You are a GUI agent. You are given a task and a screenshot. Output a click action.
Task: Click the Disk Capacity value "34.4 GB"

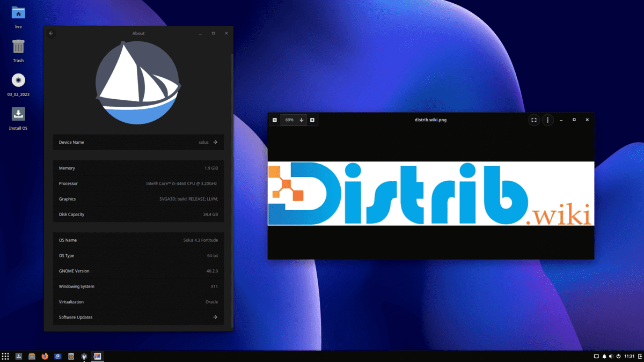point(210,215)
